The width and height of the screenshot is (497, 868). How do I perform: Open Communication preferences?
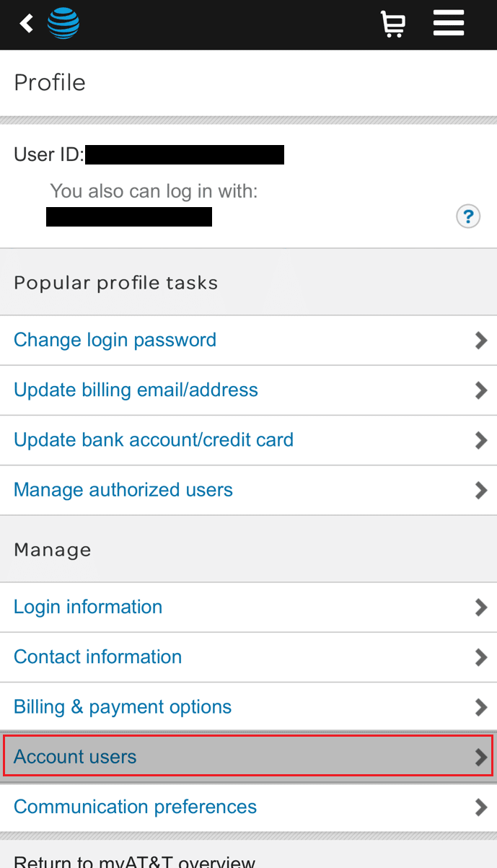tap(136, 807)
